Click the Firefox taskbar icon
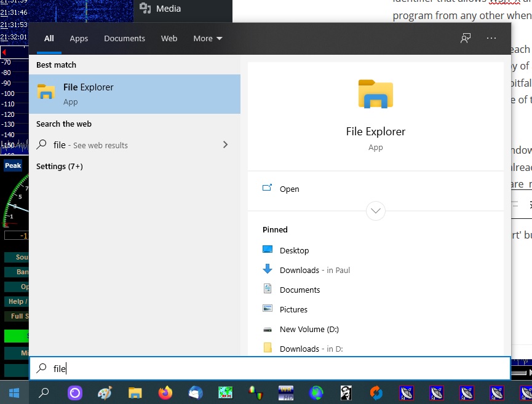The width and height of the screenshot is (532, 404). click(x=165, y=393)
